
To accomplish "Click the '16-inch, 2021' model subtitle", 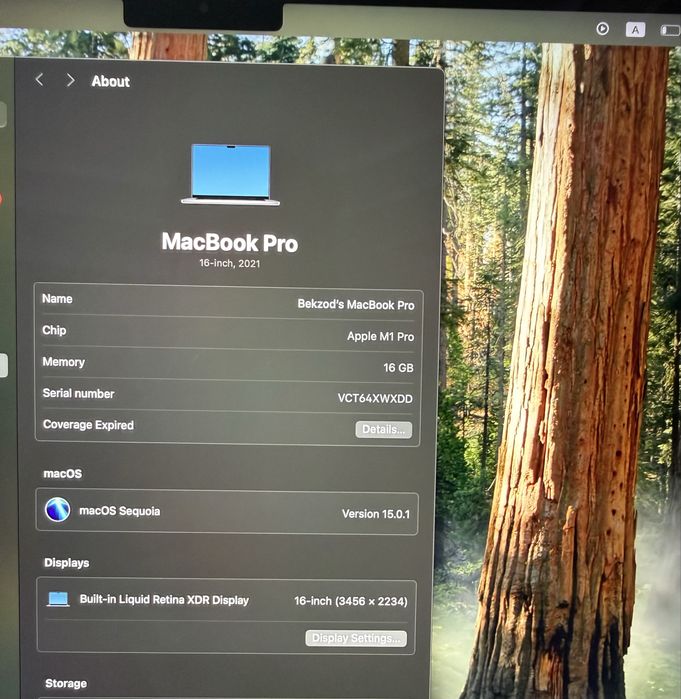I will click(230, 263).
